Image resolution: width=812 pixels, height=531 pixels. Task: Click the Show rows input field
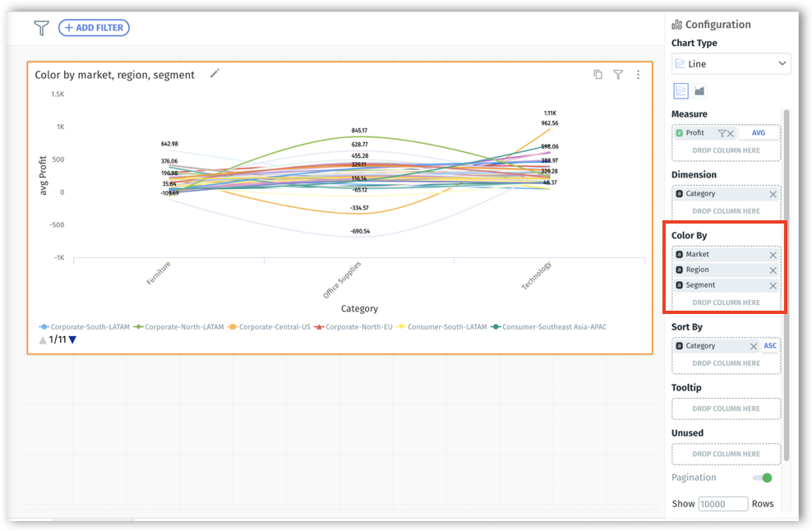[x=722, y=504]
